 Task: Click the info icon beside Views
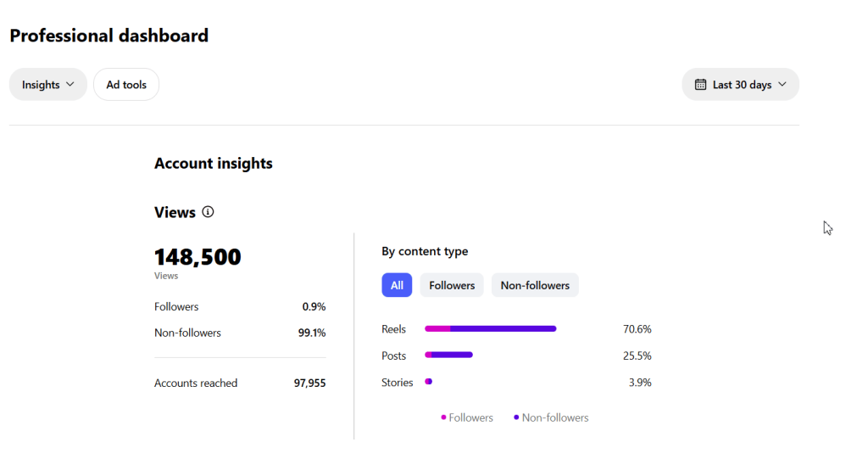(209, 212)
